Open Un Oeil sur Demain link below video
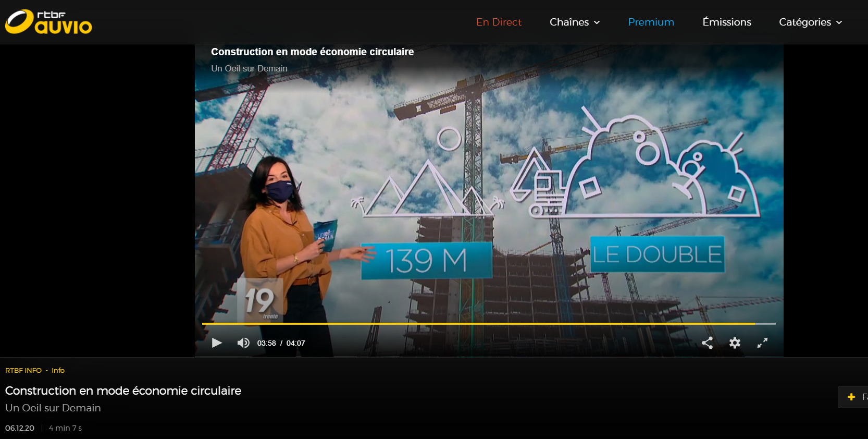Viewport: 868px width, 439px height. point(53,408)
